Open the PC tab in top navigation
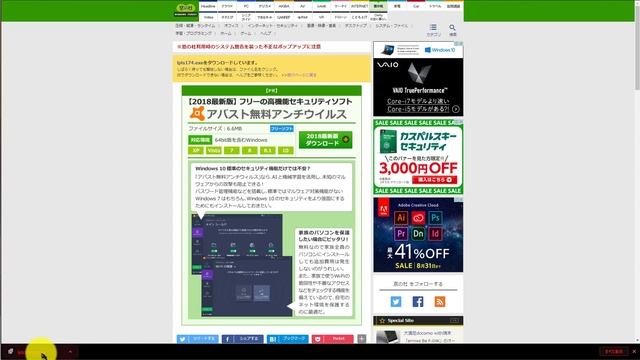Viewport: 640px width, 360px height. tap(246, 6)
